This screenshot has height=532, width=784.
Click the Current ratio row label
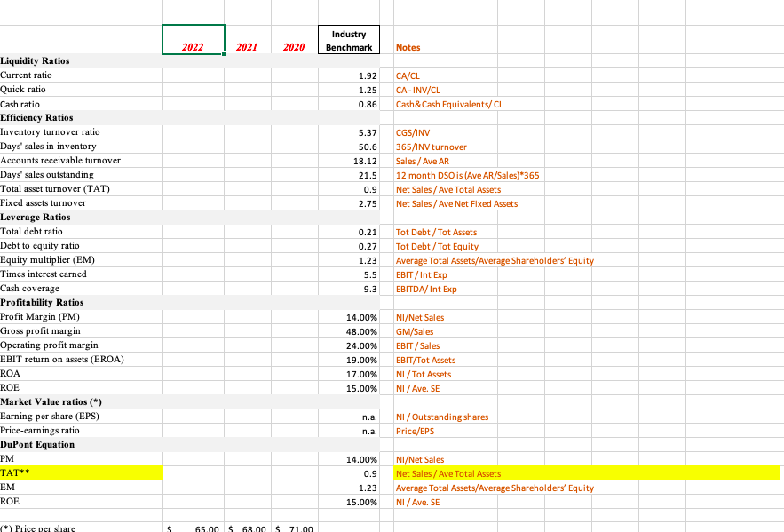(x=27, y=75)
